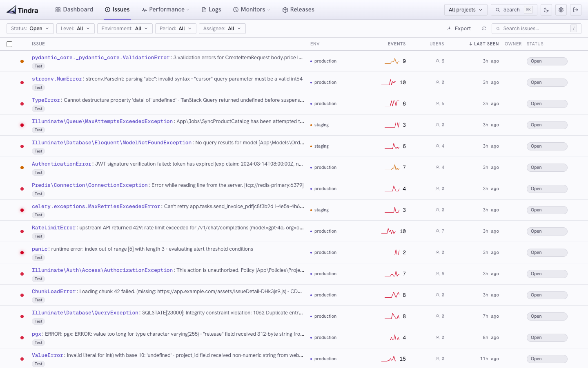Open the Level: All filter dropdown
588x368 pixels.
coord(76,29)
